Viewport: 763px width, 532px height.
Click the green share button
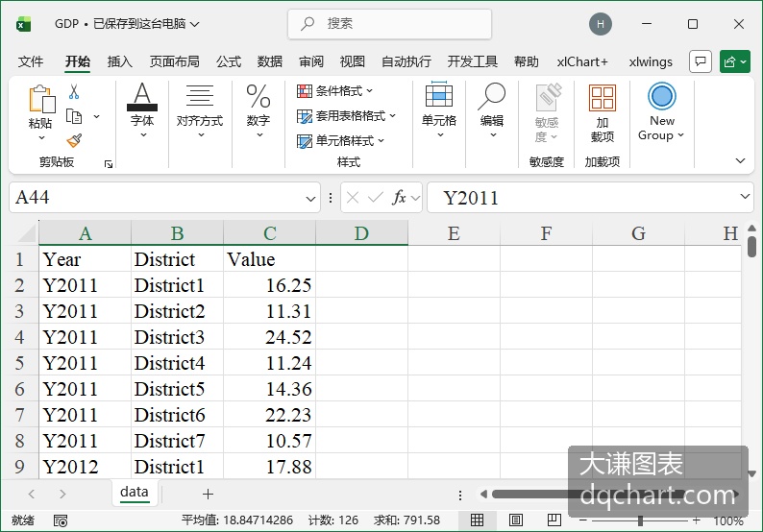735,61
